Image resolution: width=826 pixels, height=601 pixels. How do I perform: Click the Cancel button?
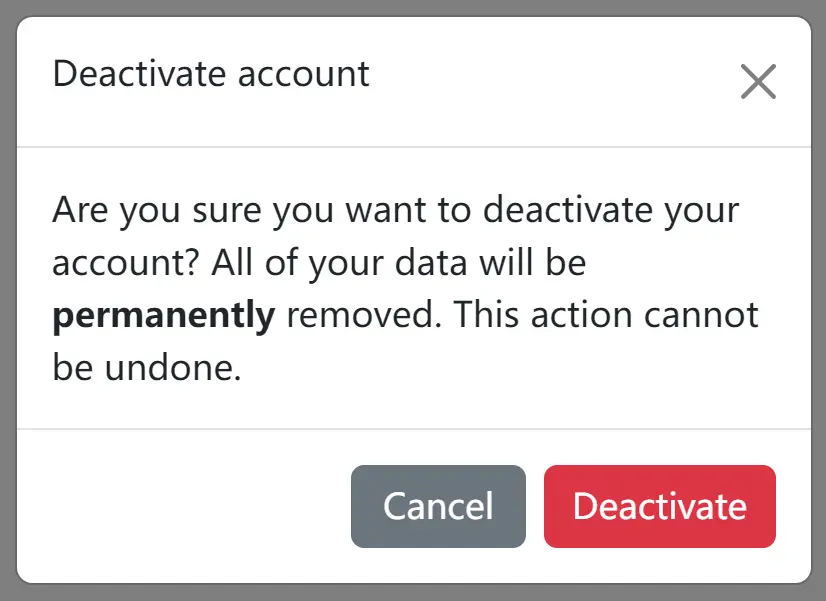coord(438,506)
